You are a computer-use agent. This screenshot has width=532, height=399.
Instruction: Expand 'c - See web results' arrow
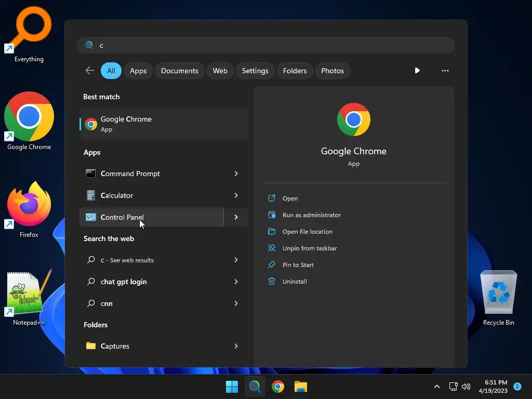pyautogui.click(x=236, y=260)
